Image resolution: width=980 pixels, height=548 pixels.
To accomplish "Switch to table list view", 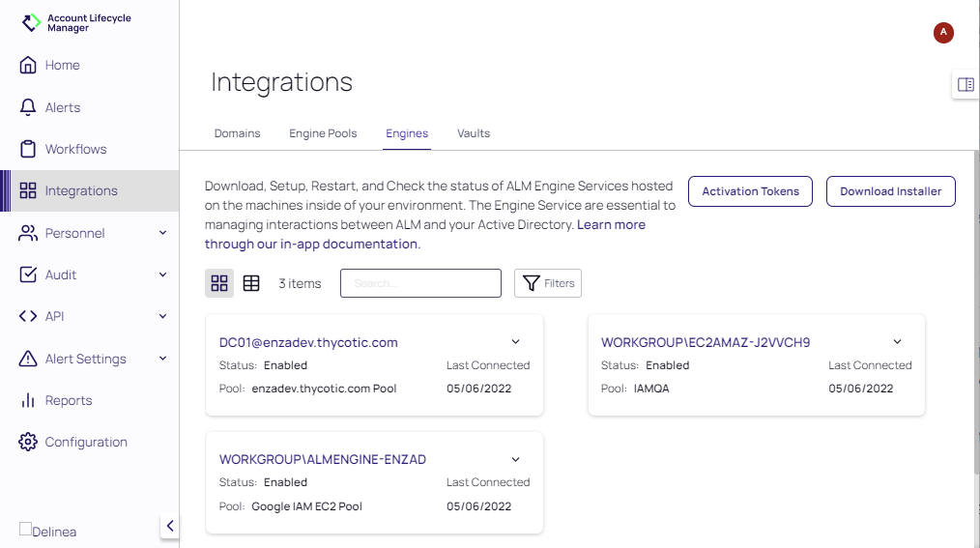I will (x=251, y=283).
